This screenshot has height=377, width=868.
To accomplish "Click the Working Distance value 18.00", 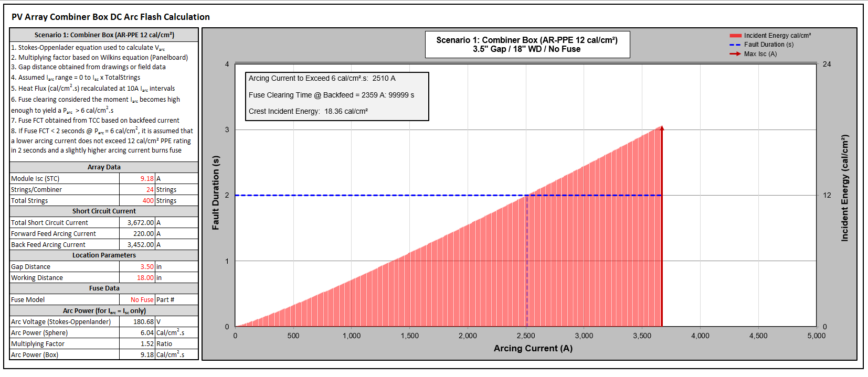I will (145, 278).
